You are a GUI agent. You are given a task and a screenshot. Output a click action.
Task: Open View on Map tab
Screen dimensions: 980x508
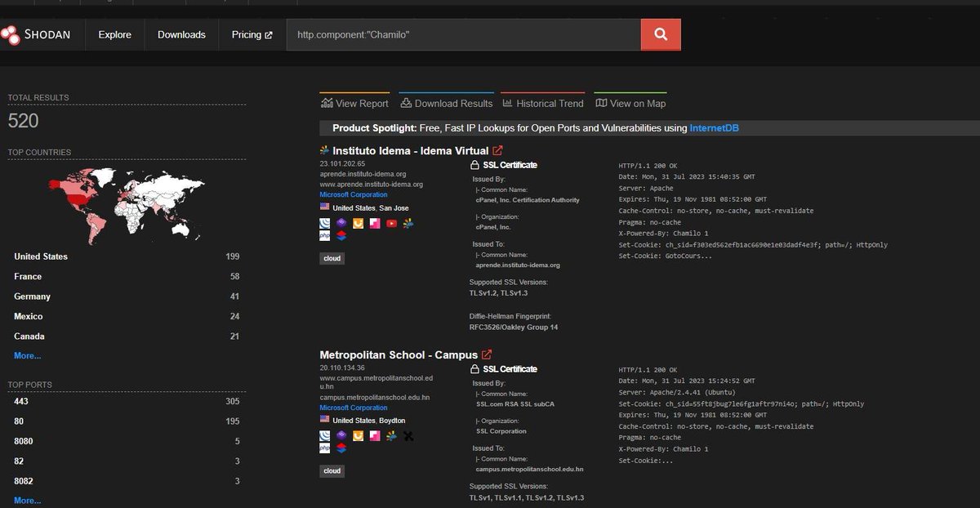pos(630,103)
